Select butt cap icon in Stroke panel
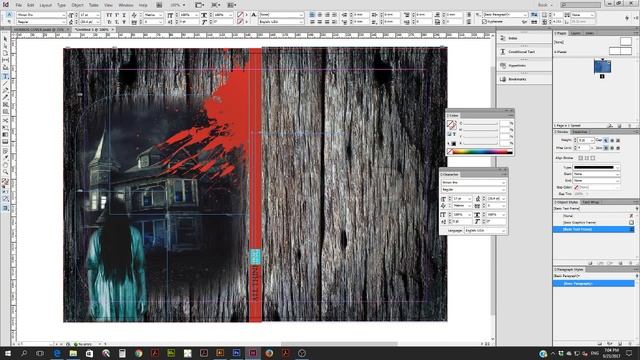This screenshot has width=640, height=360. click(x=606, y=140)
